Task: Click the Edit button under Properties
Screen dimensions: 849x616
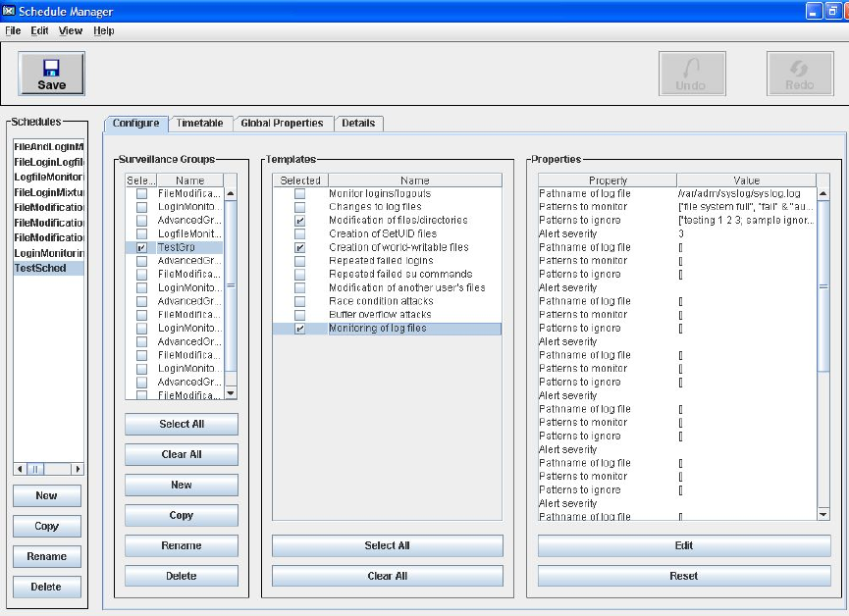Action: [684, 545]
